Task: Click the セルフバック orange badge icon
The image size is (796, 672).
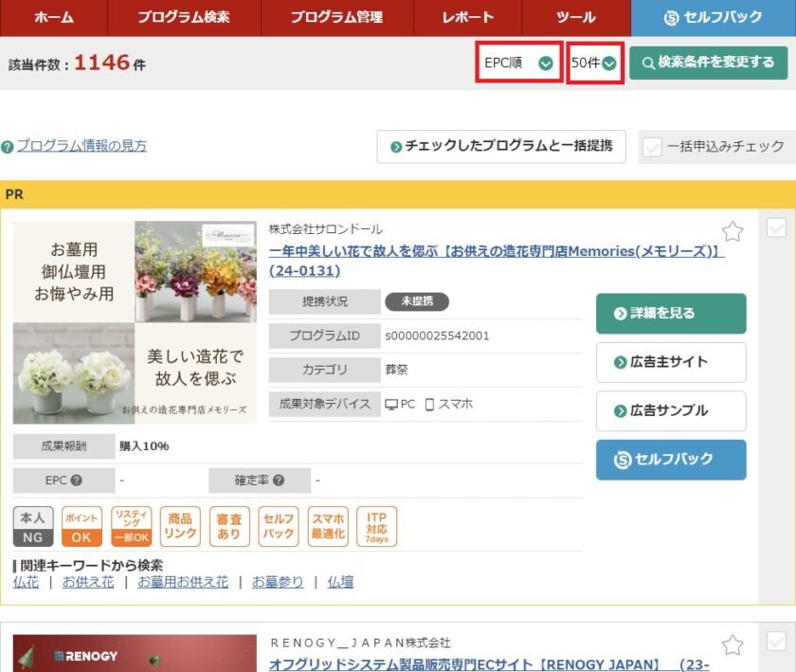Action: pos(277,527)
